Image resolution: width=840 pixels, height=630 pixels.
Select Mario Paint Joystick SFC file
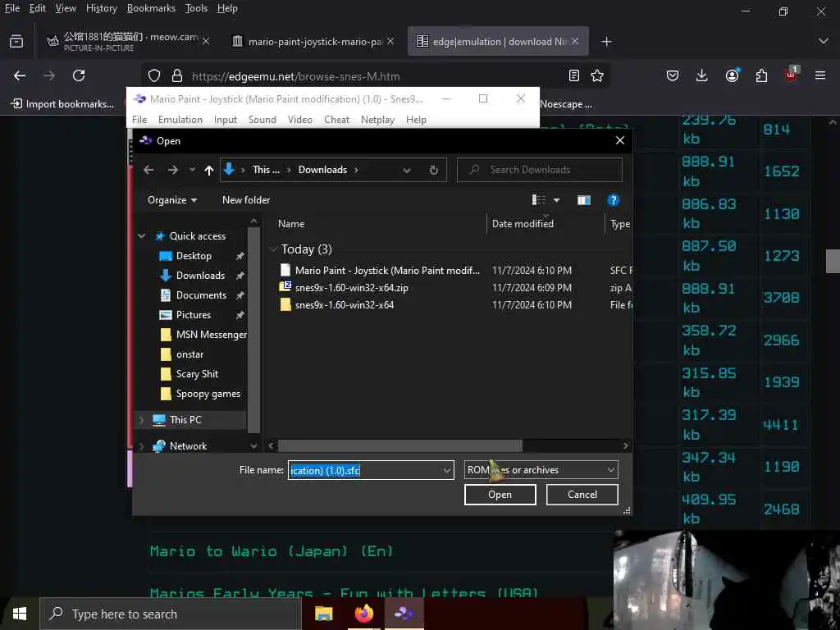coord(380,271)
